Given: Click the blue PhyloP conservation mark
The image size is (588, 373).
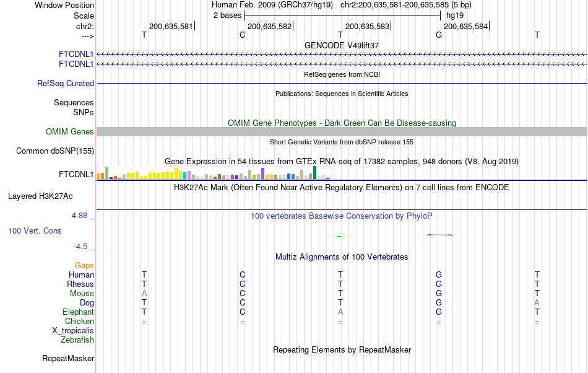Looking at the screenshot, I should (440, 235).
